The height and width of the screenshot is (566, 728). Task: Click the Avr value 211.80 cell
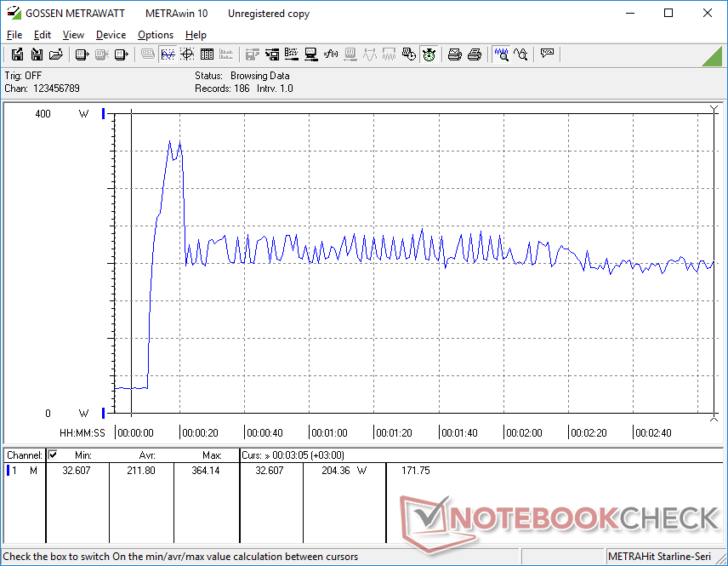pos(141,471)
